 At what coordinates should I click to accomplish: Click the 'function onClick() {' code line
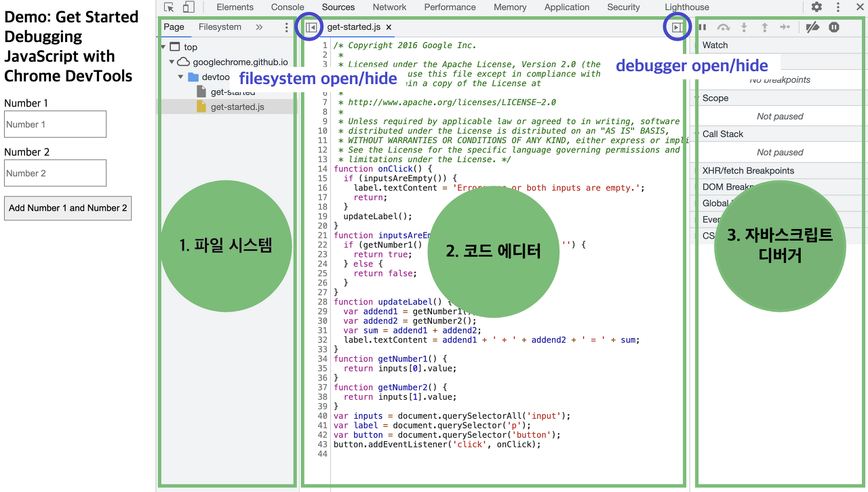click(382, 169)
